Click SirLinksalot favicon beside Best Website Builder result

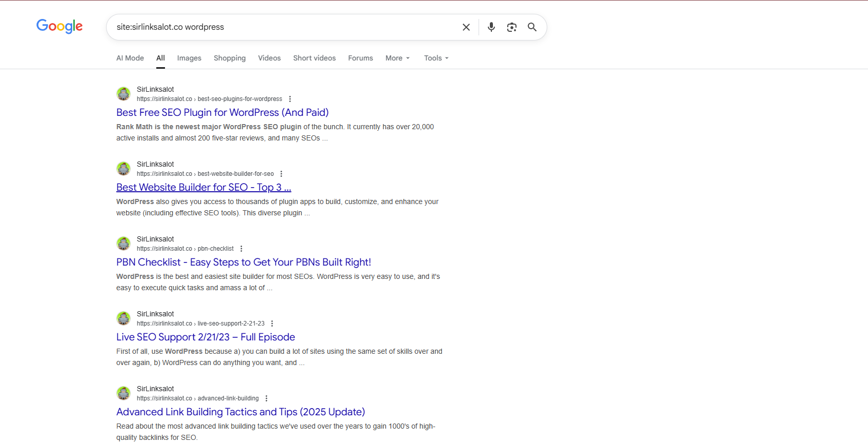(123, 169)
